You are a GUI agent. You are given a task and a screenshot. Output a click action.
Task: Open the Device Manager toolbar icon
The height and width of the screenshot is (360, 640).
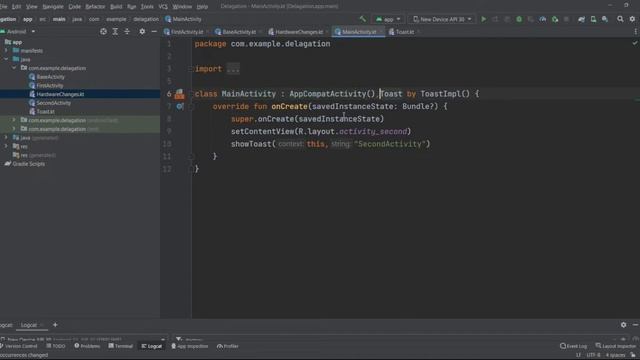(593, 19)
